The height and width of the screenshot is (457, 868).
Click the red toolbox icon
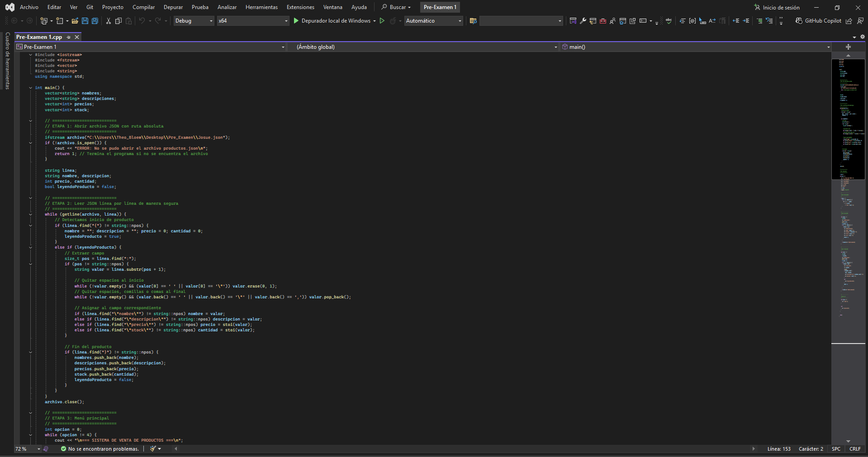tap(603, 21)
